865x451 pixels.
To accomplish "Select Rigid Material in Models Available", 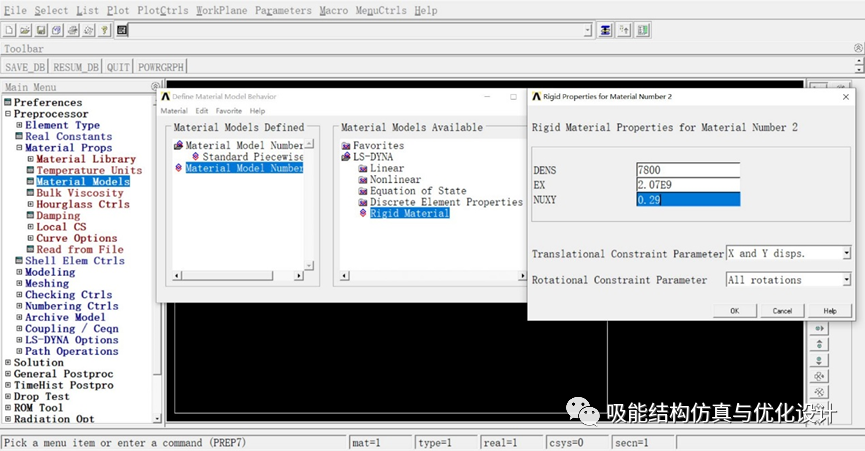I will (x=409, y=213).
